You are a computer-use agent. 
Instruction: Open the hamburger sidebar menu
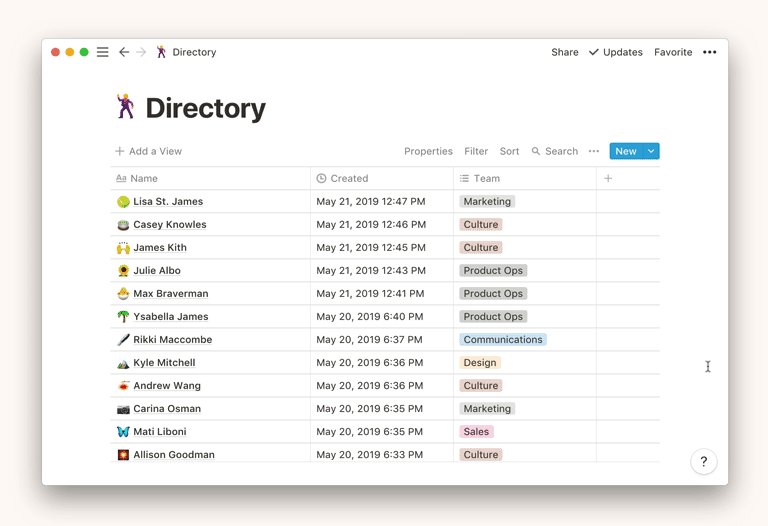pyautogui.click(x=103, y=52)
